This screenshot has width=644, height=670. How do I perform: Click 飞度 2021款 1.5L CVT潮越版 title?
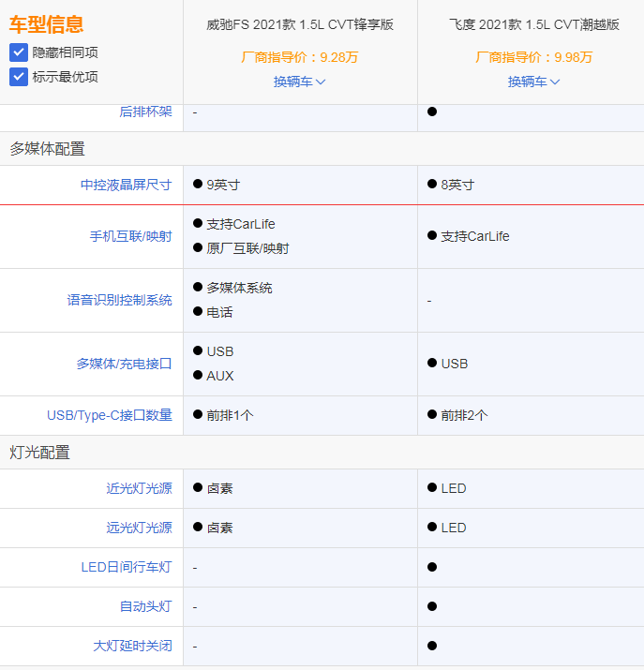(x=534, y=24)
